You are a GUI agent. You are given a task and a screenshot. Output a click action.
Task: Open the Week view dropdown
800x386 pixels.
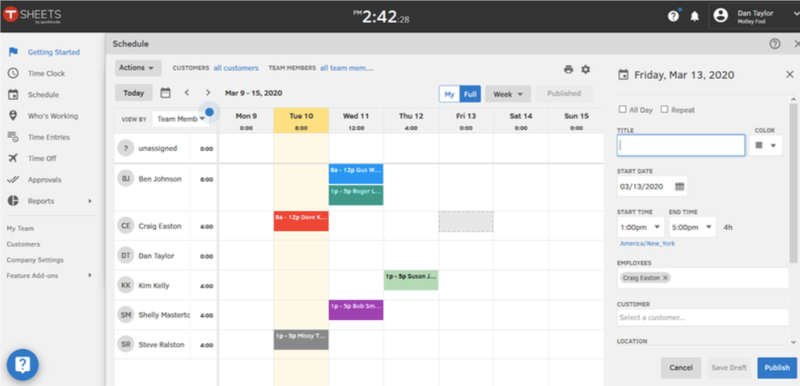[508, 94]
